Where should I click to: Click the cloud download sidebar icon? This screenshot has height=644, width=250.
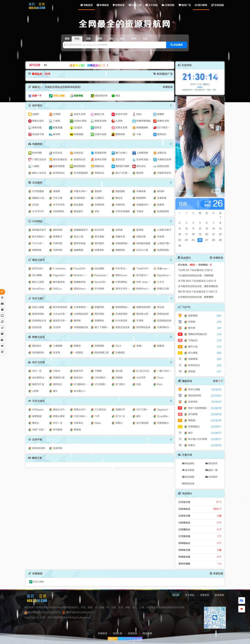point(2,304)
